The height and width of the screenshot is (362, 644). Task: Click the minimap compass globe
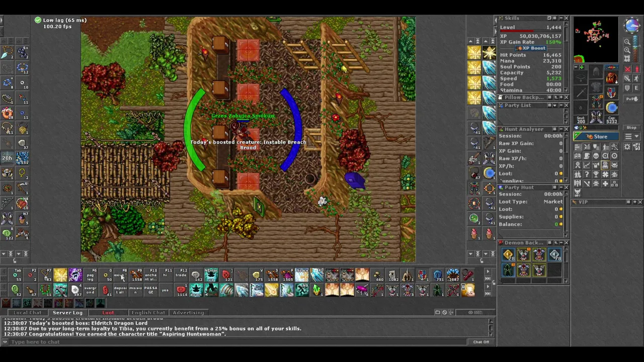pyautogui.click(x=633, y=26)
